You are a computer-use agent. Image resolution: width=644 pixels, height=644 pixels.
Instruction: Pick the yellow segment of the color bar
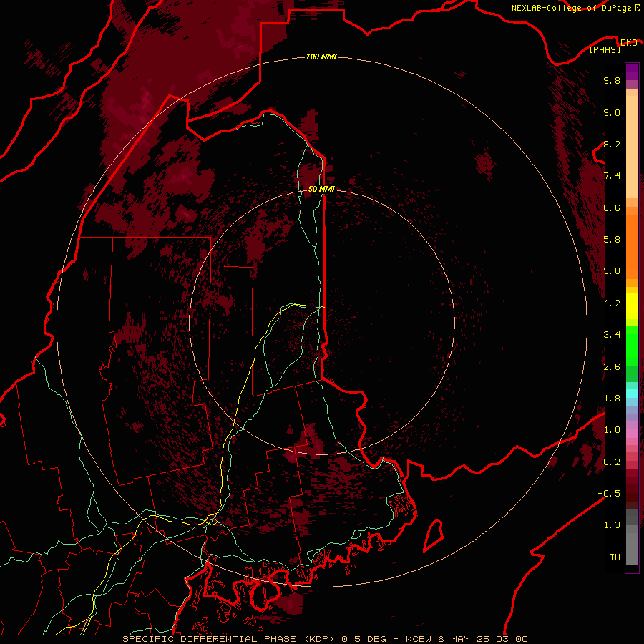pos(632,306)
